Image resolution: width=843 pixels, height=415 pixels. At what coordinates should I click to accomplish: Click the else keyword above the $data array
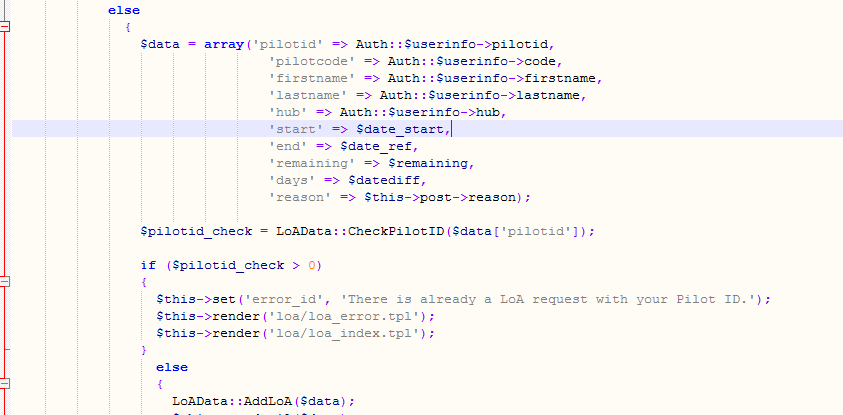[124, 10]
